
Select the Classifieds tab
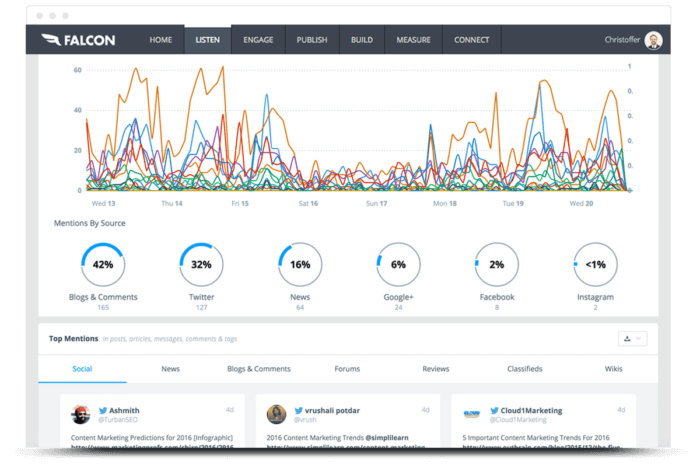coord(523,369)
